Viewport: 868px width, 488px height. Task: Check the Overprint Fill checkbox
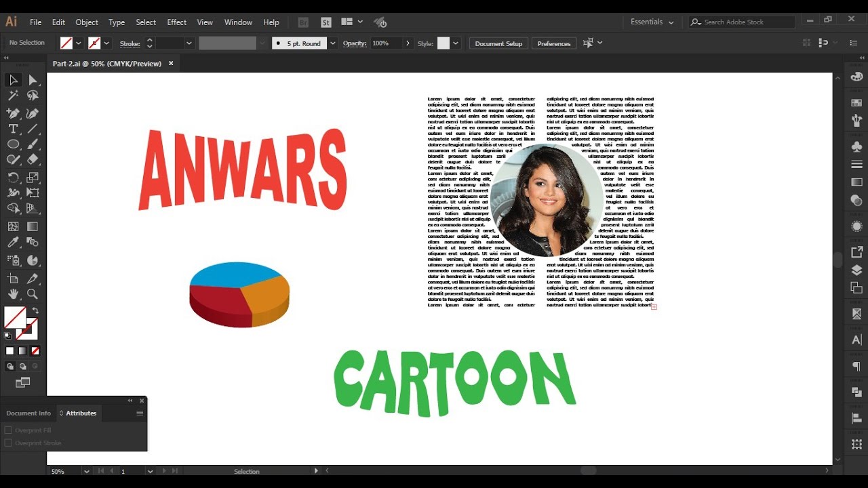(x=9, y=430)
